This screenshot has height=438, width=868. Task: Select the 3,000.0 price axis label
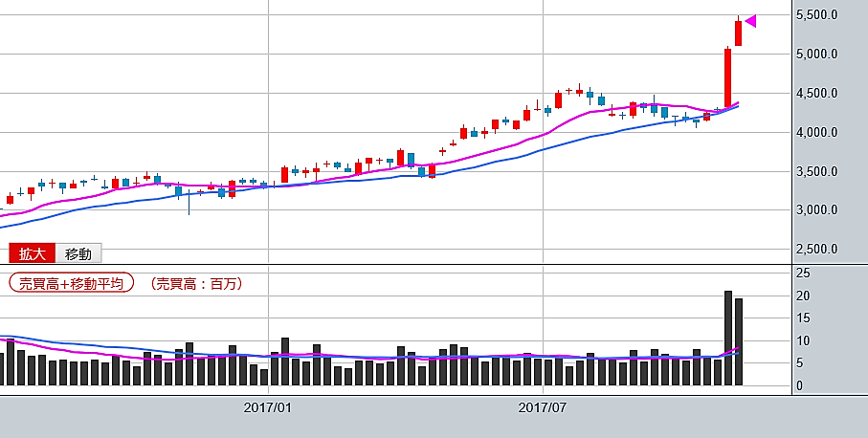[816, 210]
